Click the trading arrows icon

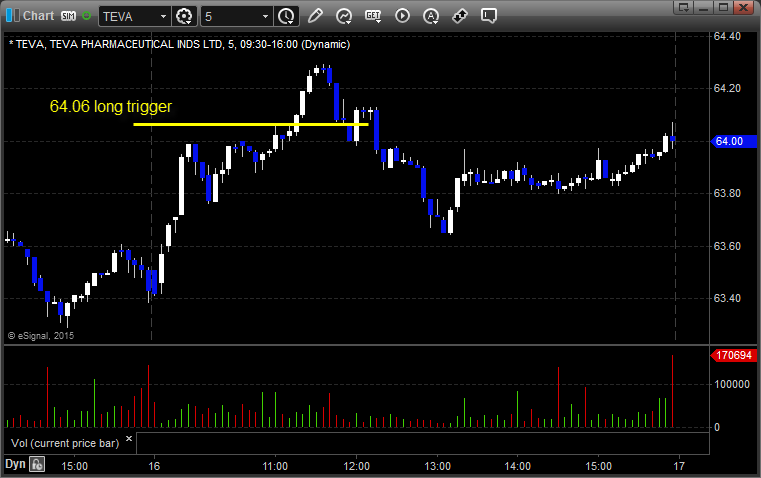(x=460, y=16)
